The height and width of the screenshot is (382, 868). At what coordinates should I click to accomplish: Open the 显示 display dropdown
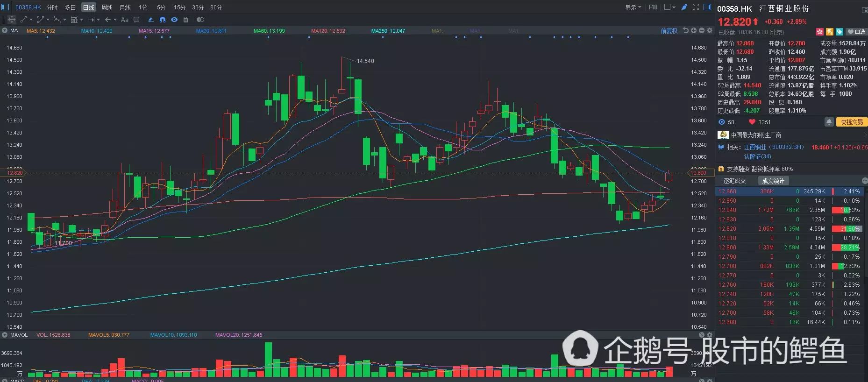[x=633, y=7]
